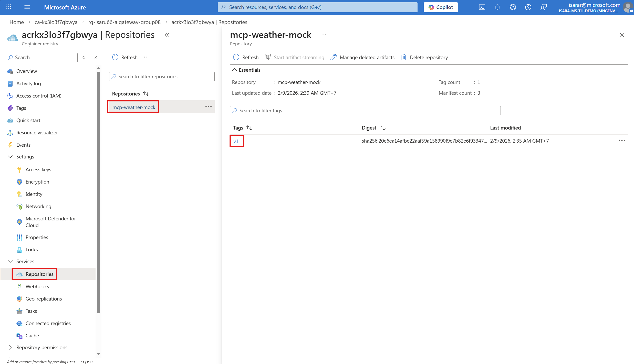
Task: Open portal settings gear
Action: tap(513, 7)
